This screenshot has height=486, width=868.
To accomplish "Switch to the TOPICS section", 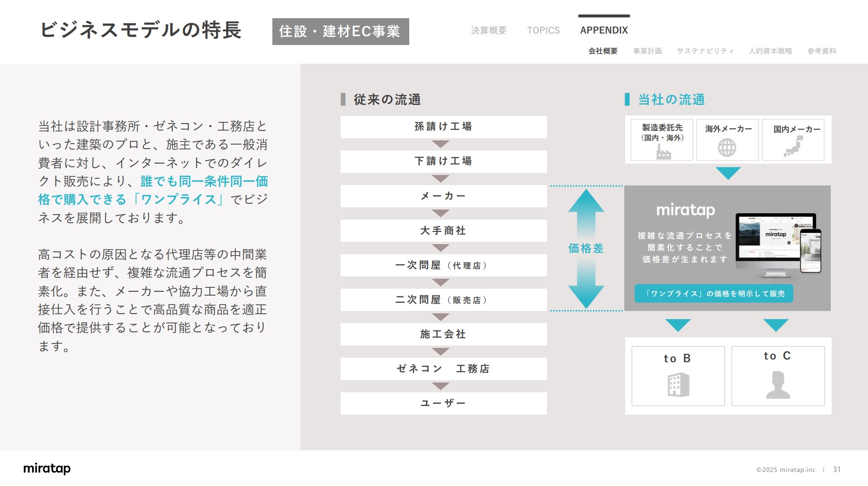I will (x=543, y=30).
